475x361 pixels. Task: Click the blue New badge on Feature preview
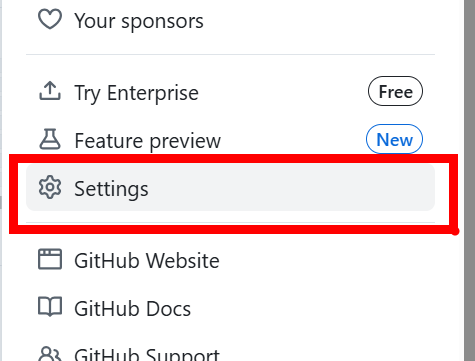pos(394,139)
